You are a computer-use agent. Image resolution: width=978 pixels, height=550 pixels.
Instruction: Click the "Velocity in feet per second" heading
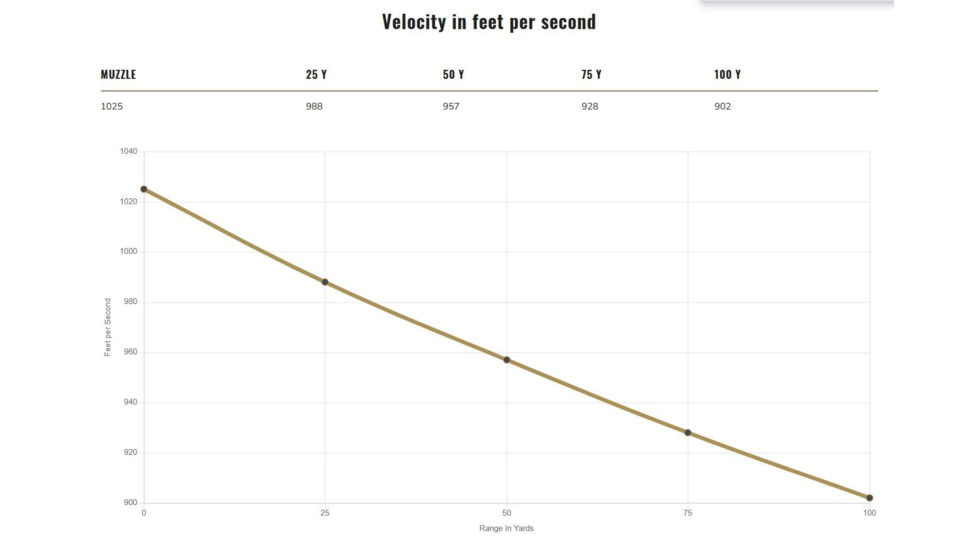click(489, 22)
